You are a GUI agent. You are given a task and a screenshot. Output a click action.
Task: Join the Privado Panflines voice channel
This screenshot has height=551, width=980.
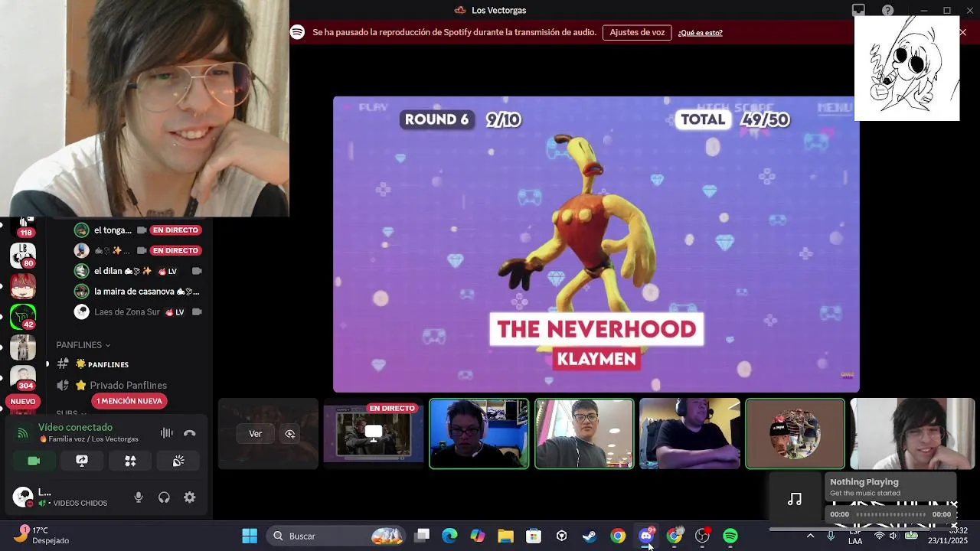point(126,385)
